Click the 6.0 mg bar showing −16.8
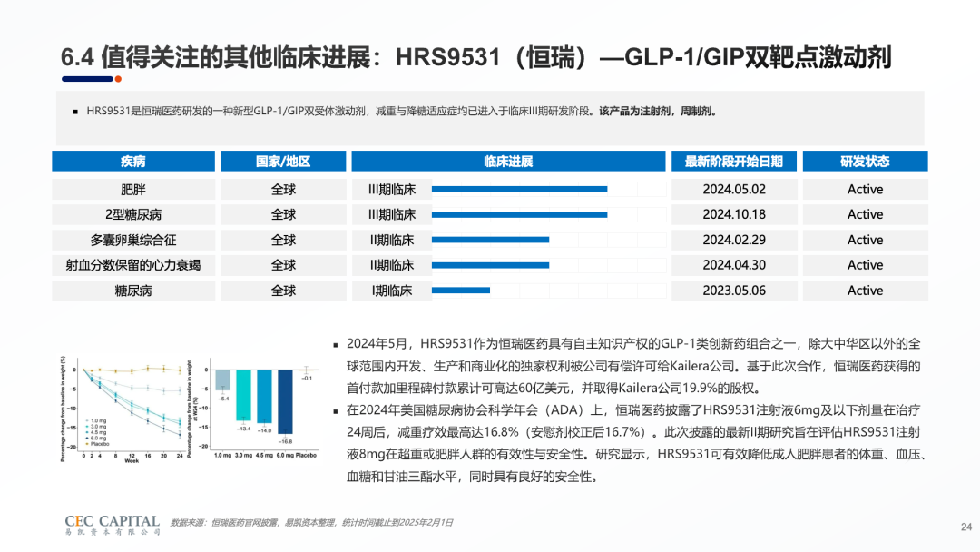 pos(284,400)
